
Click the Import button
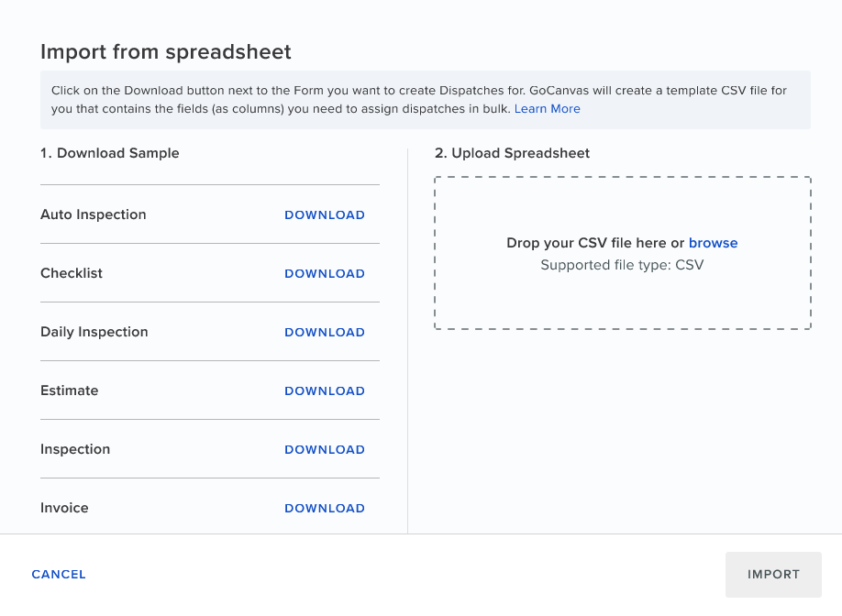tap(773, 574)
